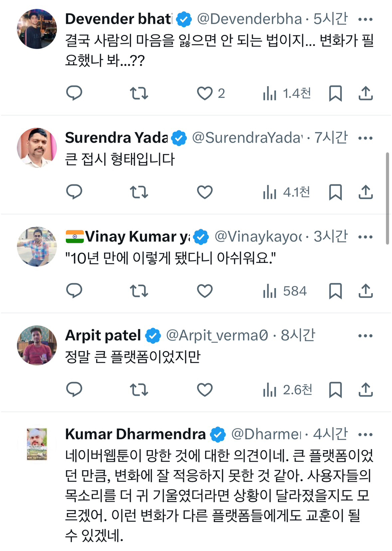The image size is (392, 551).
Task: Like Devender bhati's tweet
Action: click(x=205, y=93)
